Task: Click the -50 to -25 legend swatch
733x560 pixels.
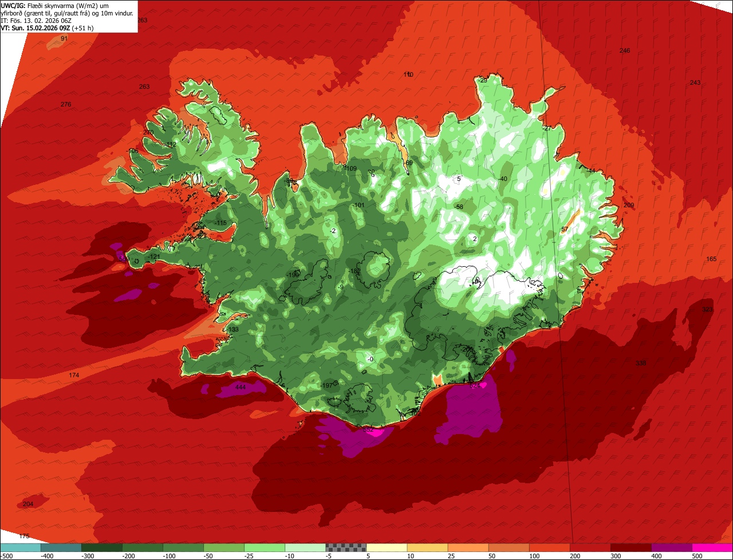Action: (224, 547)
